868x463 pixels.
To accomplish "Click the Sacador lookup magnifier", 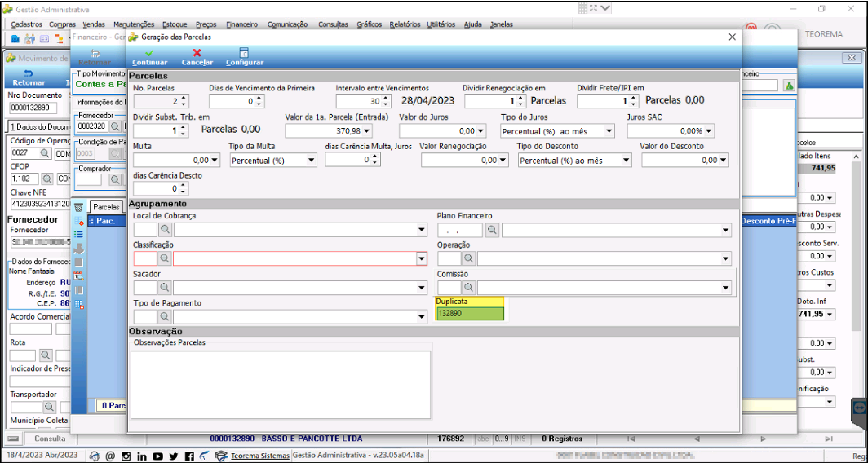I will [165, 288].
